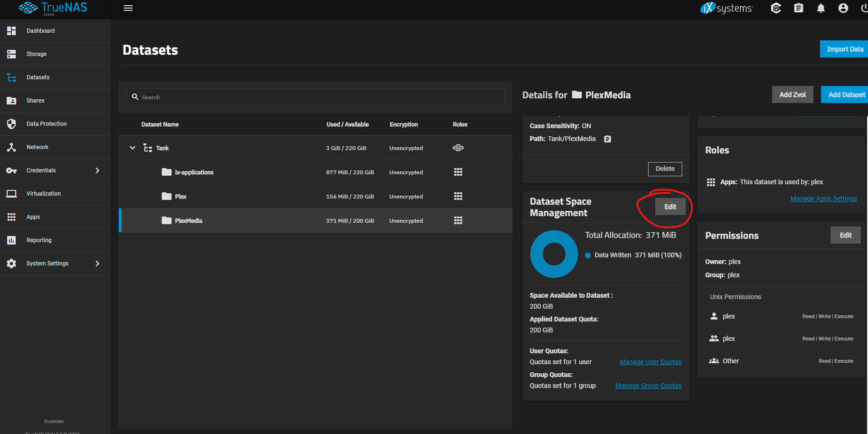The height and width of the screenshot is (434, 868).
Task: Edit Dataset Space Management
Action: click(x=670, y=207)
